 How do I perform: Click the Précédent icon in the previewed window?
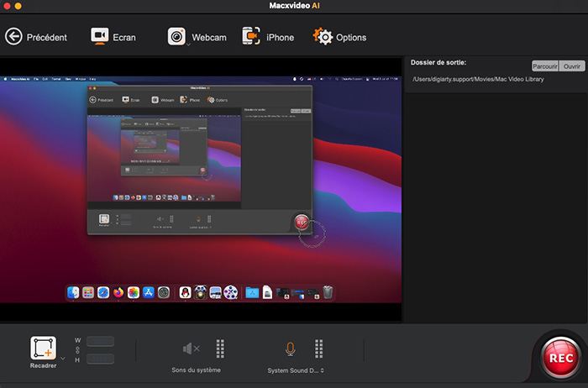pos(92,100)
